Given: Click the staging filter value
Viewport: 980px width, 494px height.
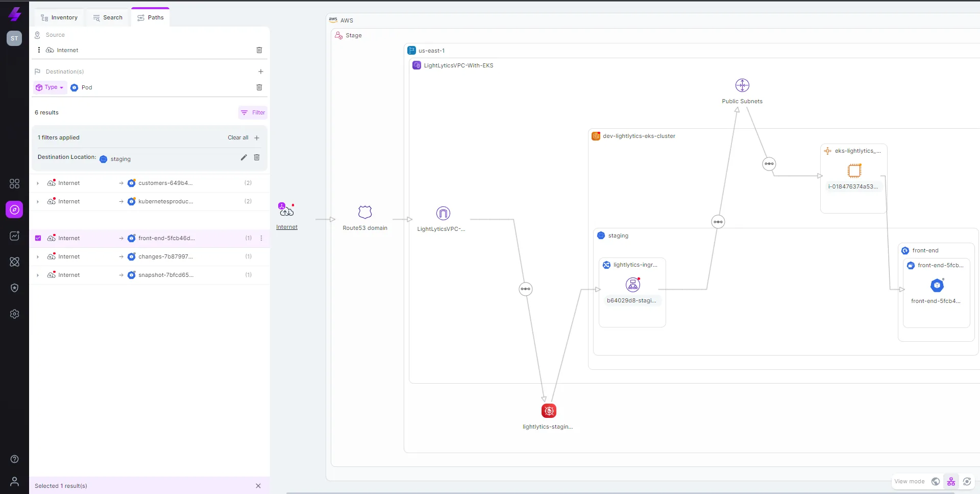Looking at the screenshot, I should pyautogui.click(x=115, y=159).
